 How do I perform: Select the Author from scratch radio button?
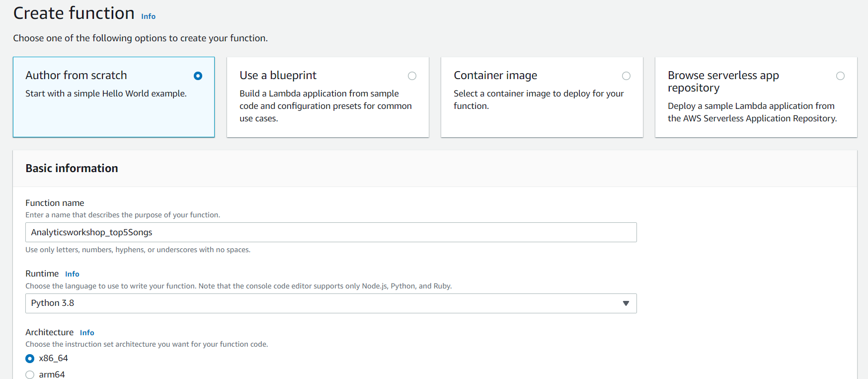[198, 76]
